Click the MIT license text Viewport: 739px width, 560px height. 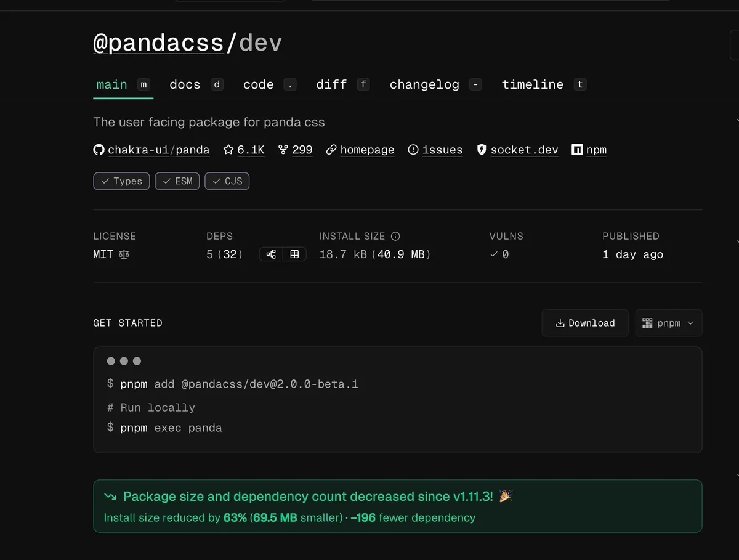tap(103, 254)
